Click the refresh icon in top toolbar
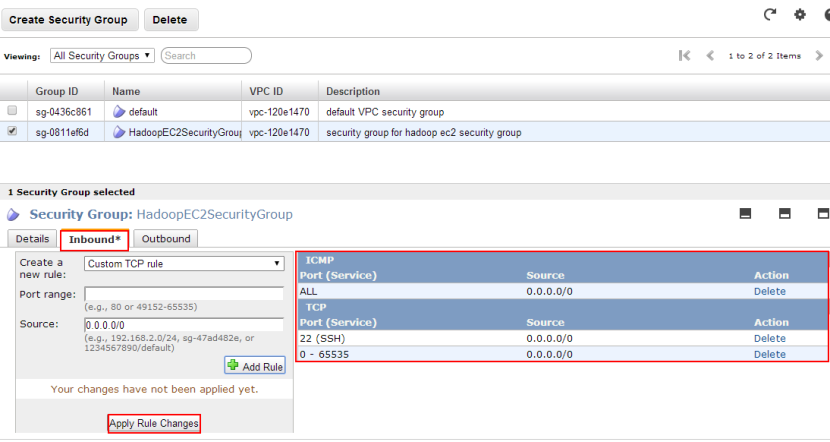The height and width of the screenshot is (442, 830). (x=770, y=15)
